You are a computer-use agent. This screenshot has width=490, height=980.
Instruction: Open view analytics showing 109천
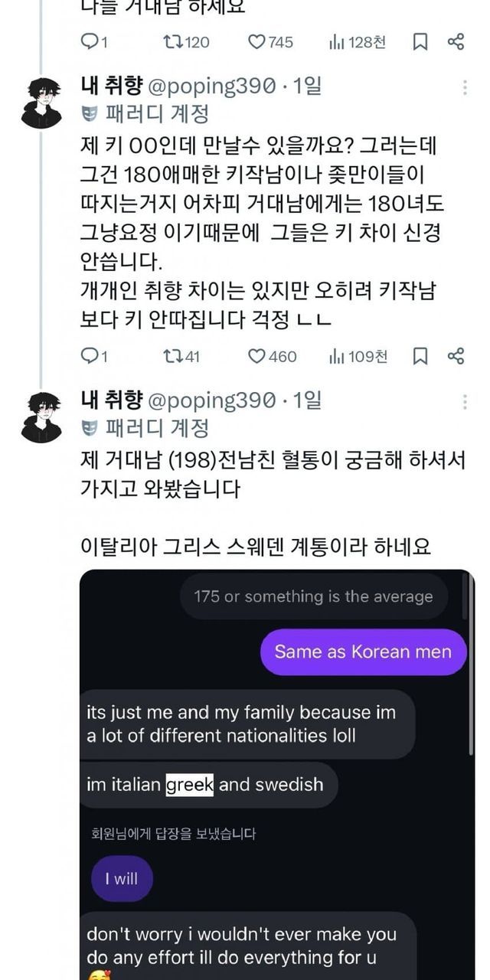[336, 356]
